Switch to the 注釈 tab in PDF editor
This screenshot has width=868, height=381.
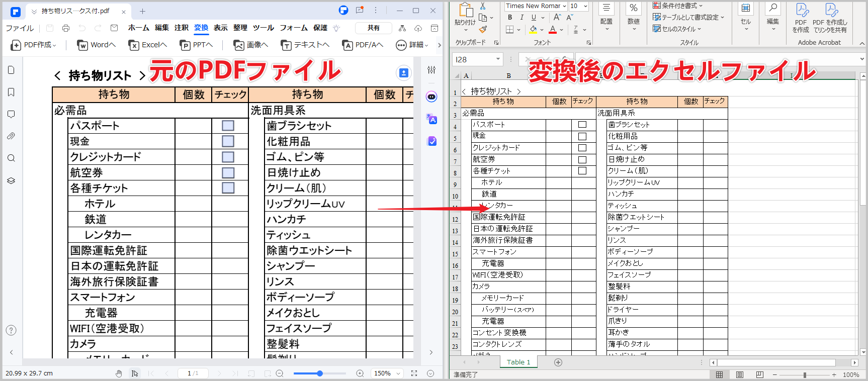click(x=182, y=28)
